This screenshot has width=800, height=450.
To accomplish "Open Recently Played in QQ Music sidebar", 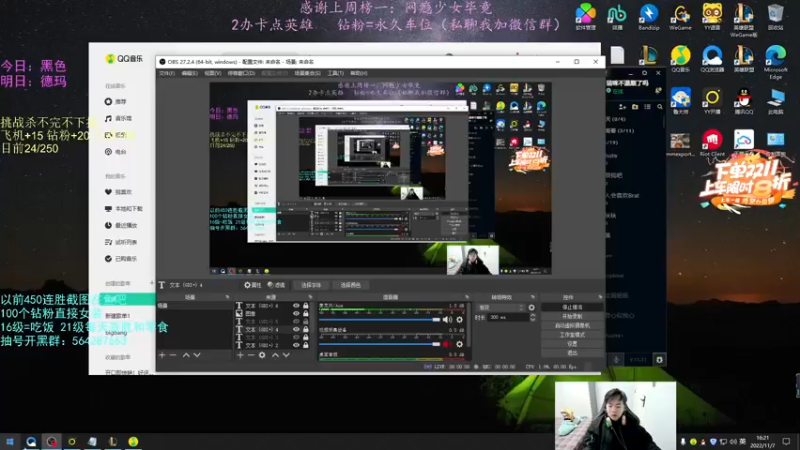I will 121,226.
